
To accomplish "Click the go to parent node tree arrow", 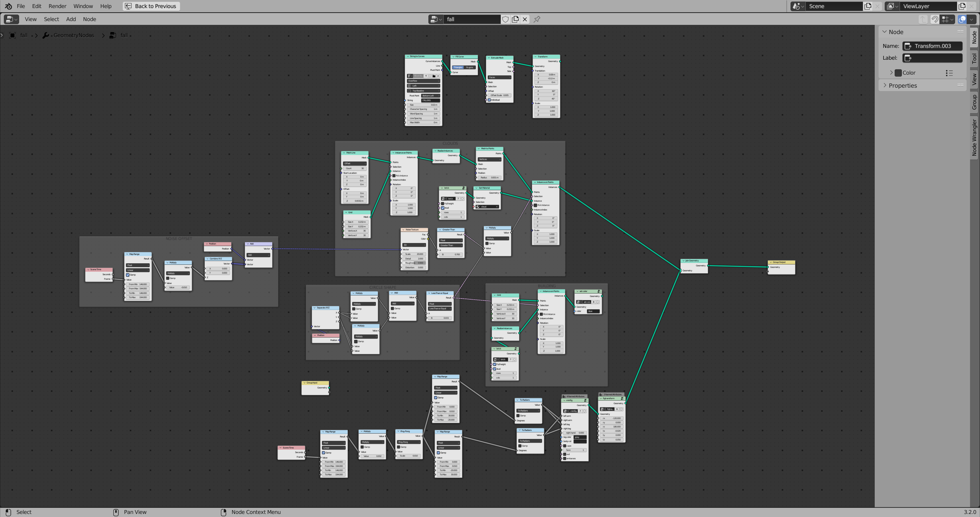I will tap(923, 19).
